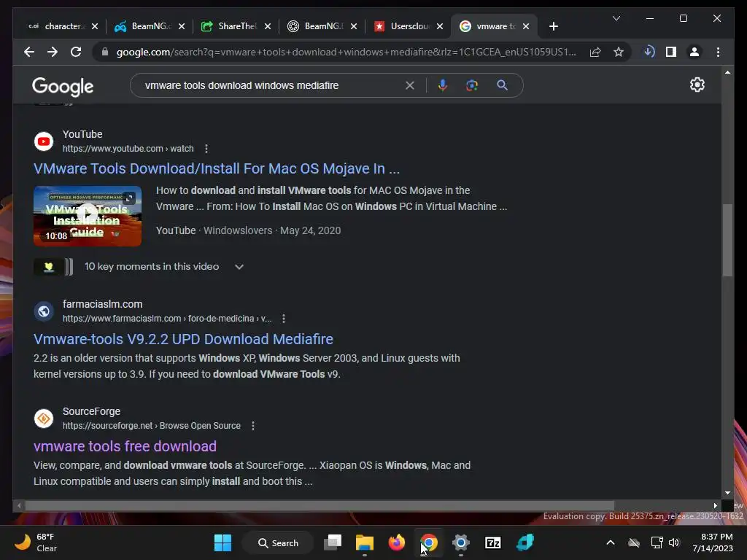Viewport: 747px width, 560px height.
Task: Open options for farmaciaslm.com result
Action: coord(284,319)
